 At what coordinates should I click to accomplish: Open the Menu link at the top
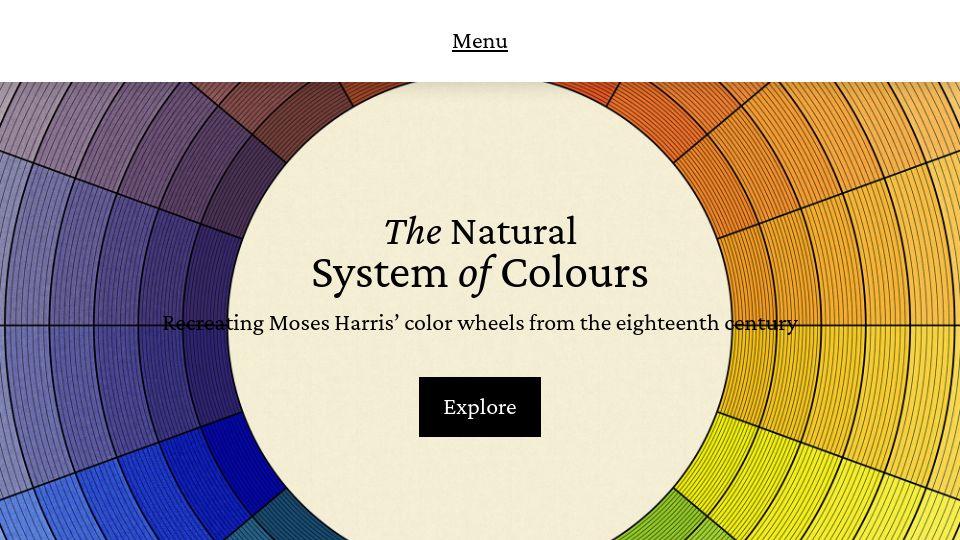click(479, 41)
